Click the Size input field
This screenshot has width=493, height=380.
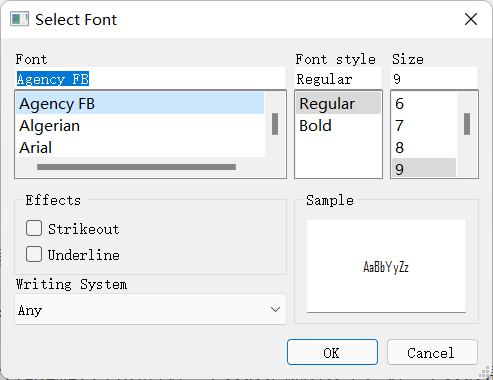[x=434, y=79]
